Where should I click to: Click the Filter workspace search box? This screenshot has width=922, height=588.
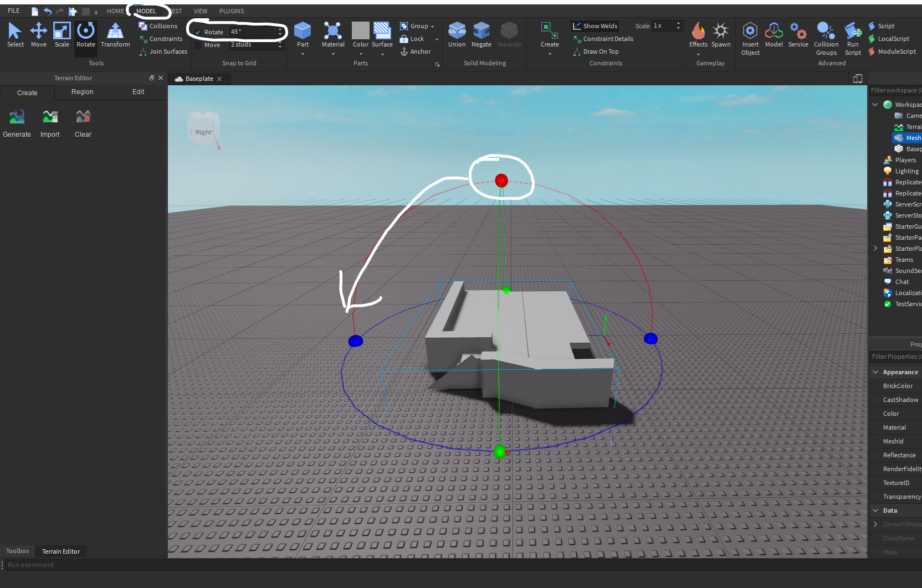click(x=895, y=90)
